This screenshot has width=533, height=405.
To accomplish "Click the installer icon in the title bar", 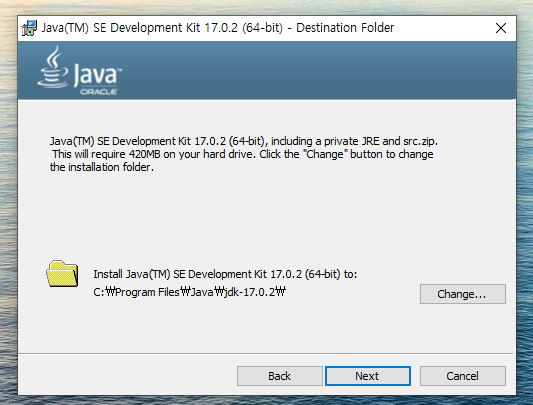I will click(29, 28).
